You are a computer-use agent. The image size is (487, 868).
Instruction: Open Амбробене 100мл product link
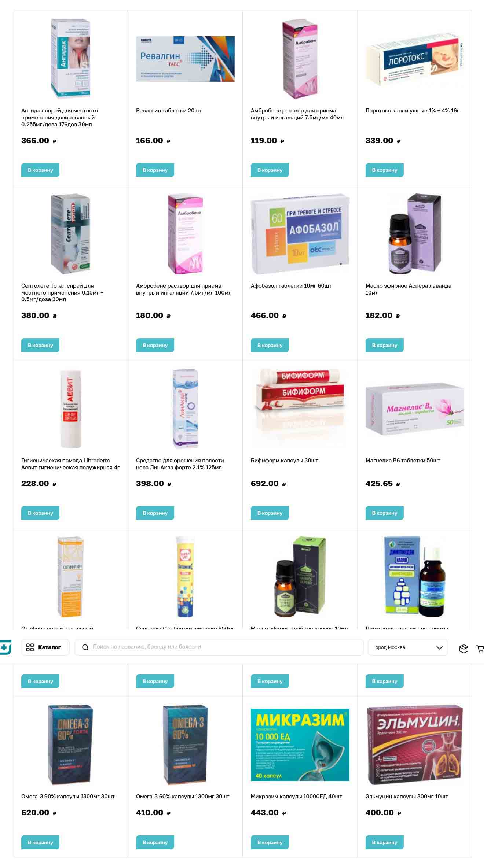[x=184, y=289]
